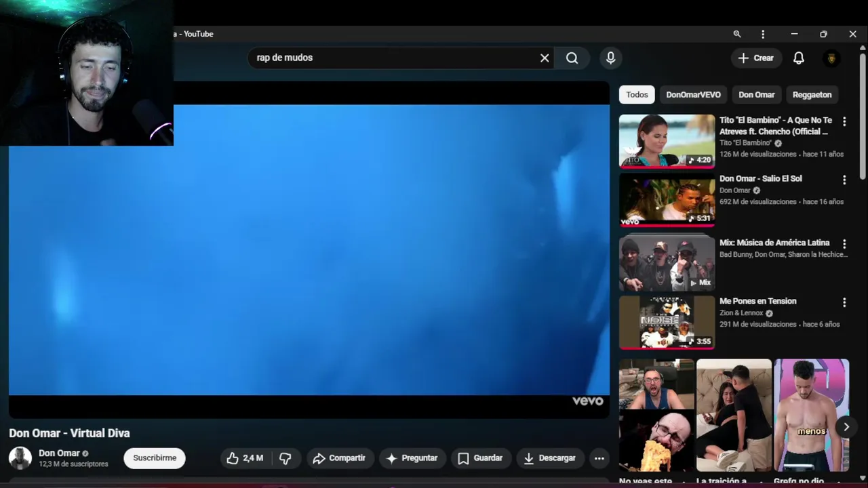Image resolution: width=868 pixels, height=488 pixels.
Task: Save video with Guardar button
Action: point(479,458)
